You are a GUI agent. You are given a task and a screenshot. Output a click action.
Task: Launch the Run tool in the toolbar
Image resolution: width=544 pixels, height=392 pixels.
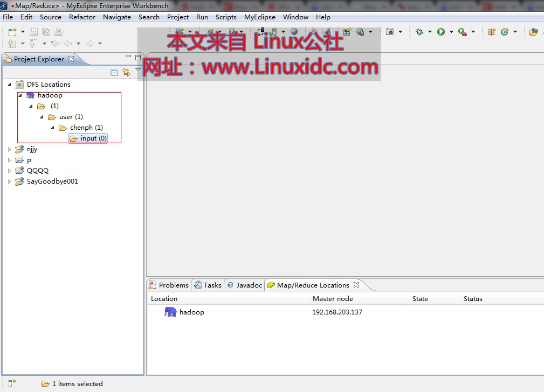[x=442, y=31]
